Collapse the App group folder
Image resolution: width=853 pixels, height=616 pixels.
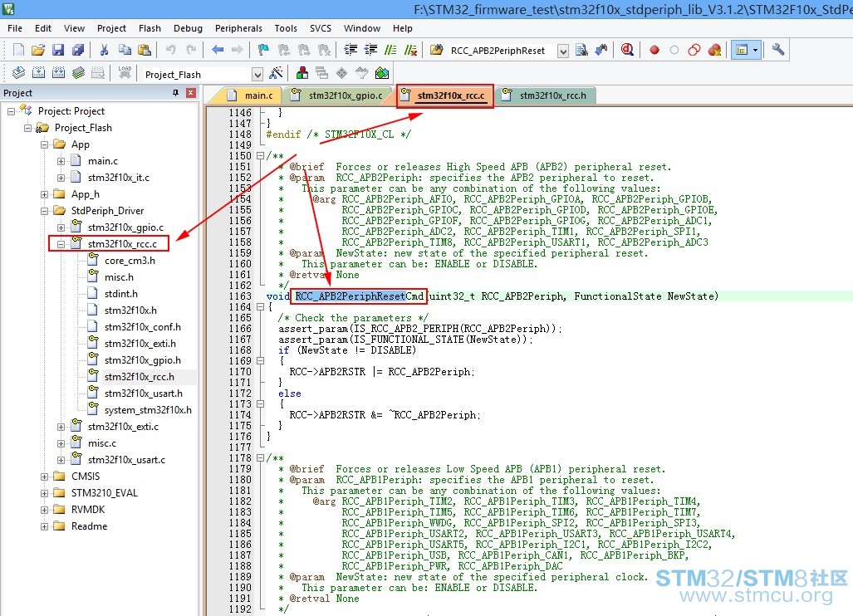click(45, 144)
